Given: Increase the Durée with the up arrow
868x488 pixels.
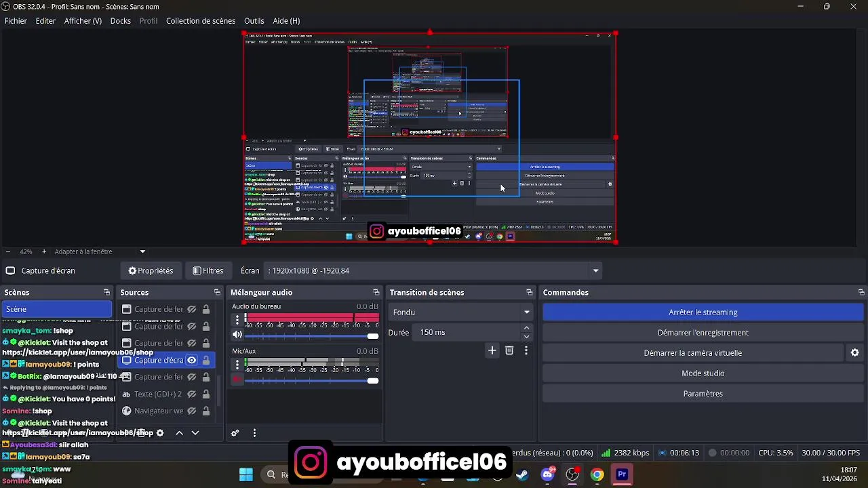Looking at the screenshot, I should point(526,328).
